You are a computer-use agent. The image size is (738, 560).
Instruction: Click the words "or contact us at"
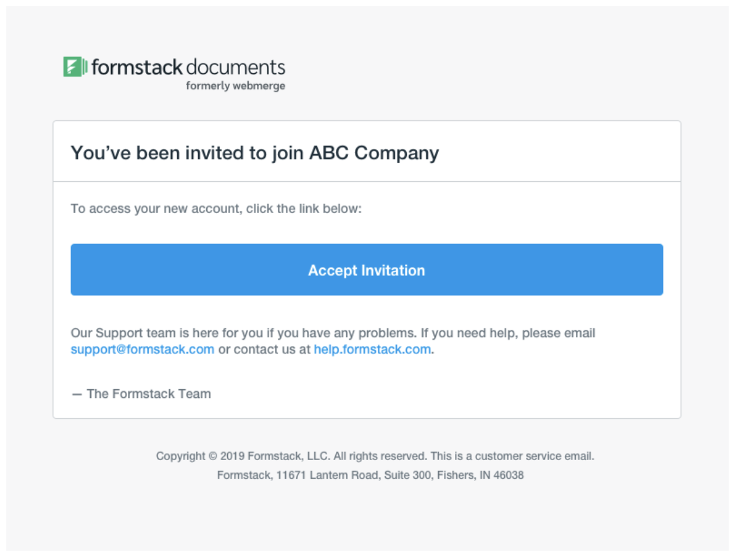(x=264, y=349)
